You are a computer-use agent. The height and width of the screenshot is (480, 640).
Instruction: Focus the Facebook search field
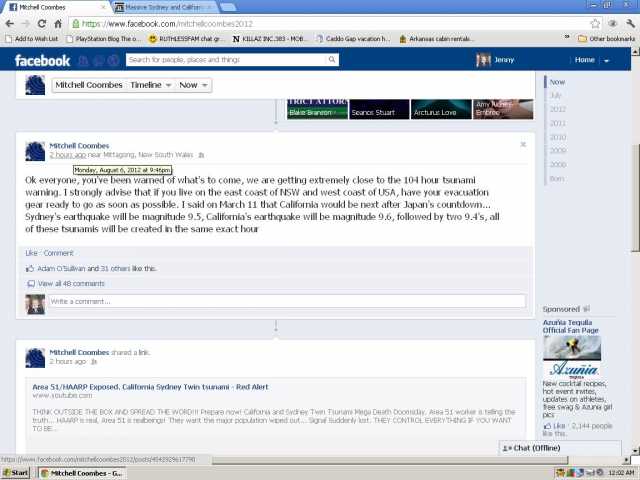(227, 60)
